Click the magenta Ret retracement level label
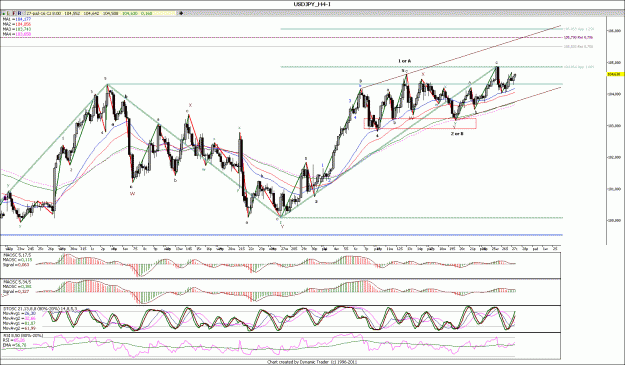 click(578, 37)
